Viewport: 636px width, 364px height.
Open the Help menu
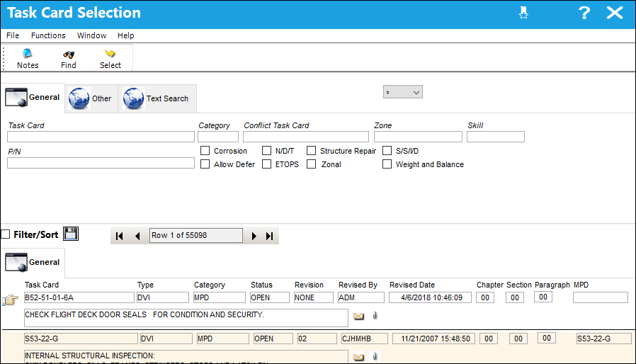click(126, 35)
